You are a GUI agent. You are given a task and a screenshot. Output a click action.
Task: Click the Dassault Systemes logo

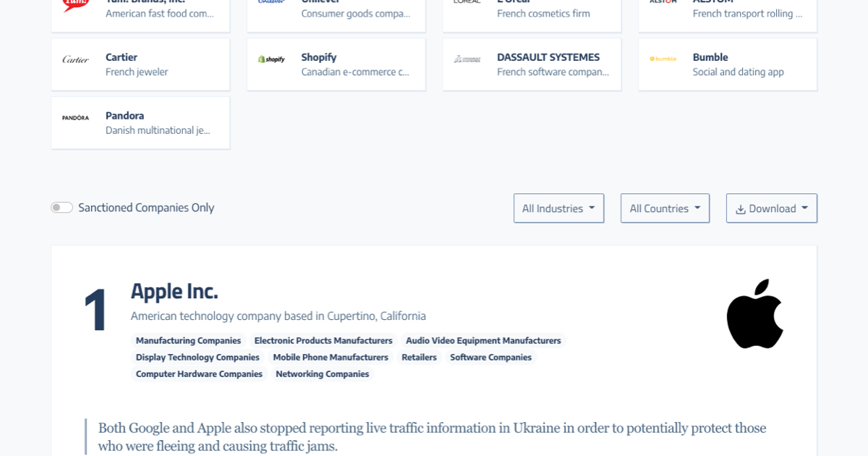click(467, 59)
